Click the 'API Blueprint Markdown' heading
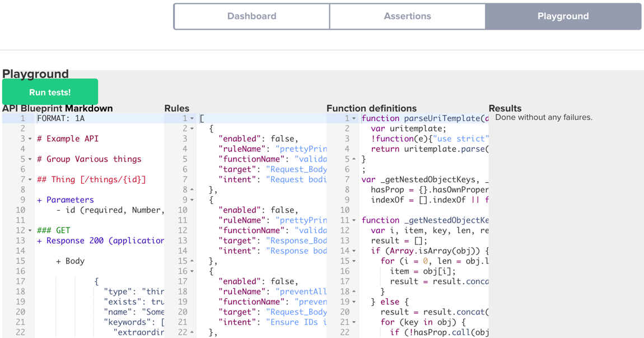The image size is (644, 338). click(x=58, y=109)
